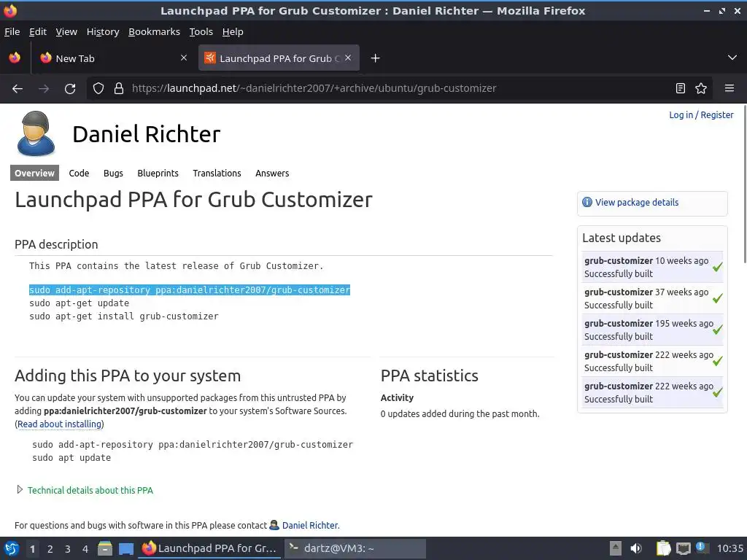Switch to the dartz@VM3 terminal taskbar button
This screenshot has height=560, width=747.
pyautogui.click(x=355, y=548)
